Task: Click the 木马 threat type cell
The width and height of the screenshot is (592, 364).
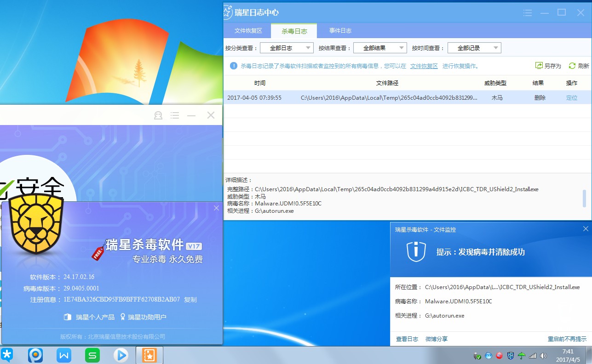Action: click(x=497, y=98)
